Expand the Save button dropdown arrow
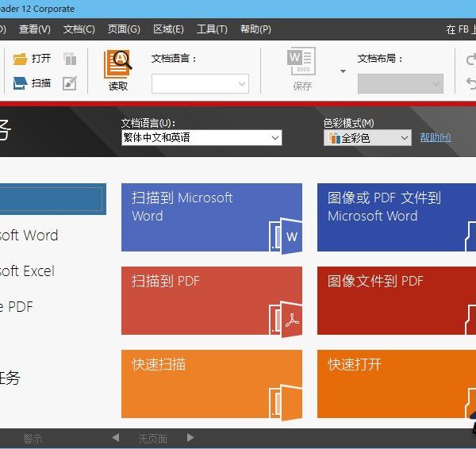This screenshot has width=476, height=449. 344,71
